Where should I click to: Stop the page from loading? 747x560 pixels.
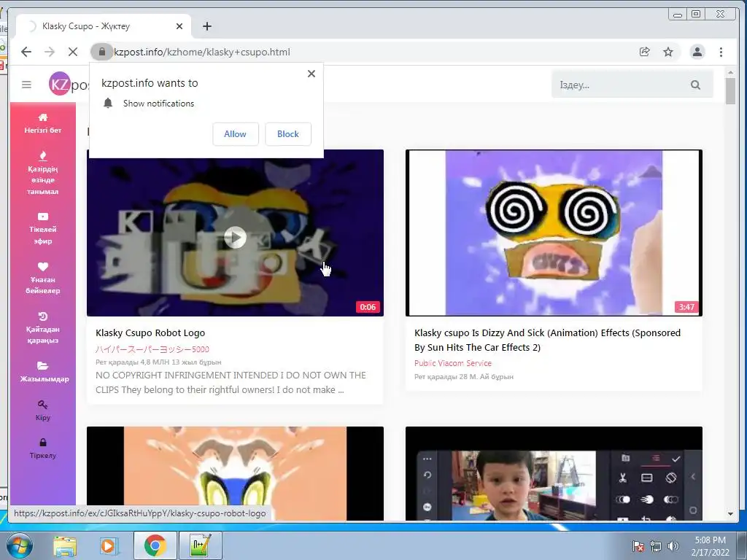[73, 52]
